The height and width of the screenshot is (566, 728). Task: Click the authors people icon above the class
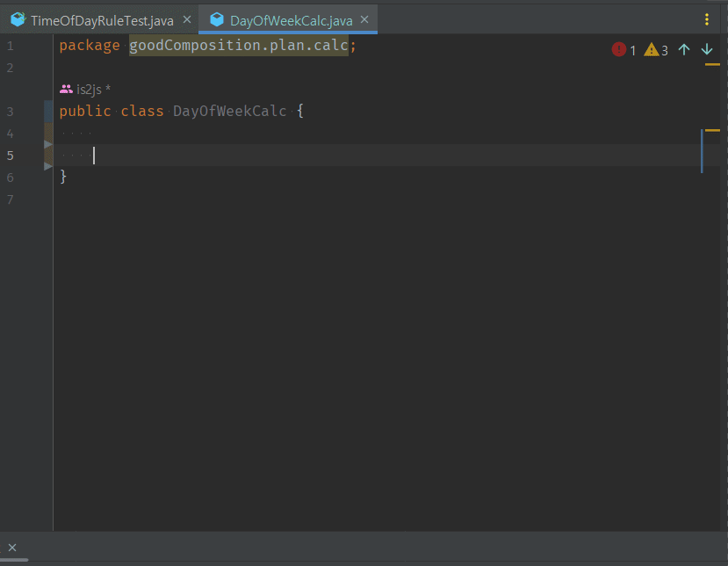tap(66, 89)
